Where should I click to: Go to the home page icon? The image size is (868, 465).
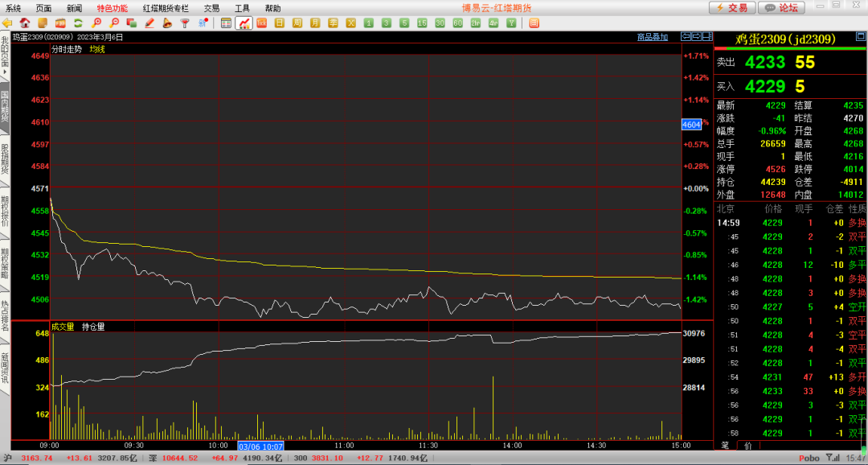pyautogui.click(x=25, y=23)
